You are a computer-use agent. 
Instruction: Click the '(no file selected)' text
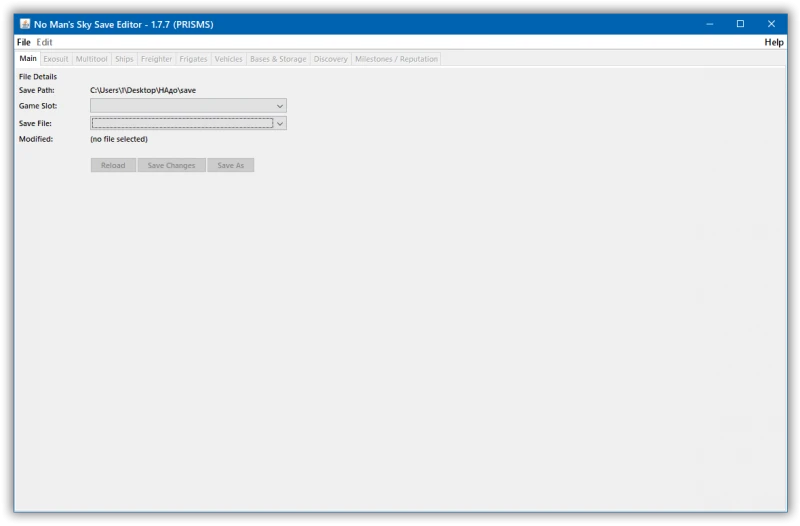[x=119, y=139]
